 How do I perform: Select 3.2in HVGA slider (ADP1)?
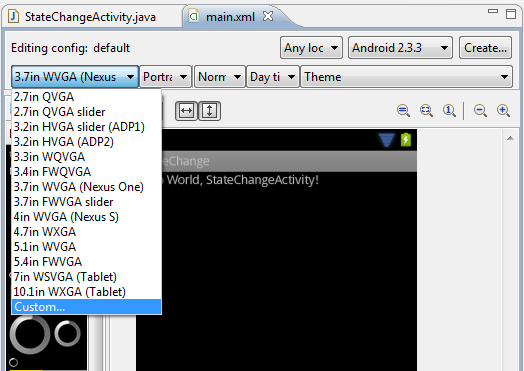click(86, 127)
